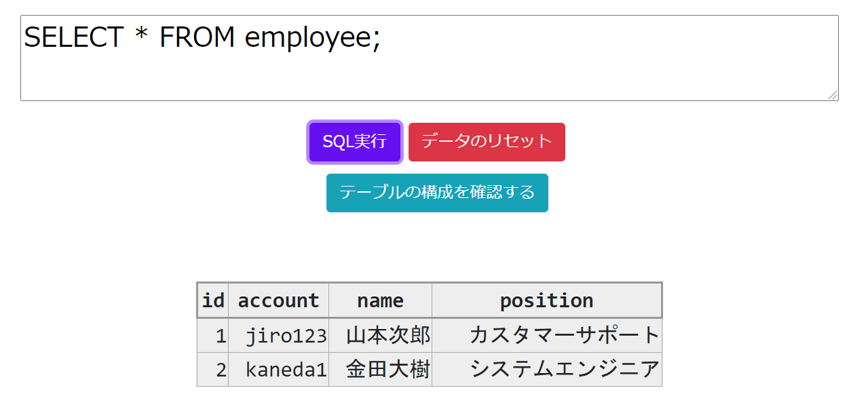Select the account column header
Screen dimensions: 868x407
point(279,301)
